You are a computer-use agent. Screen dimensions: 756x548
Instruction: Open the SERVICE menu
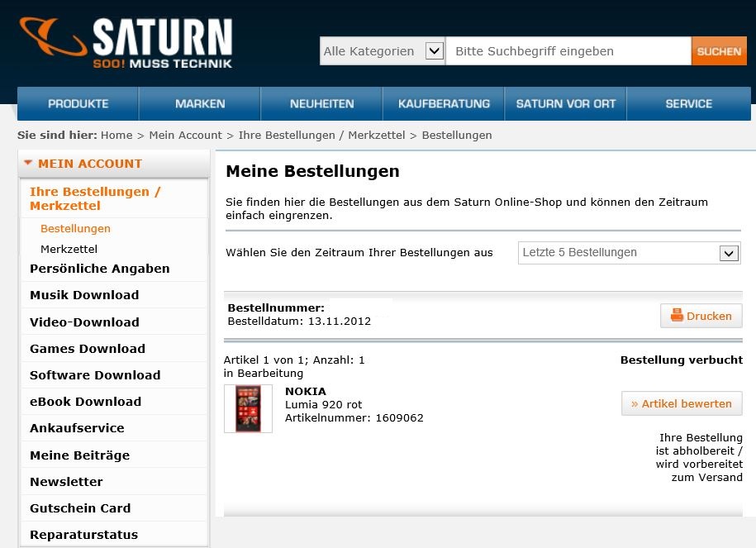(x=688, y=103)
